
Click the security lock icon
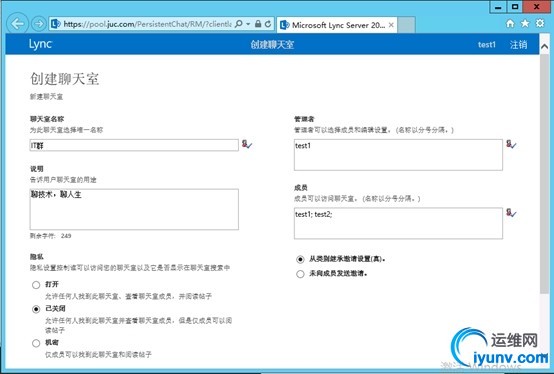tap(258, 24)
